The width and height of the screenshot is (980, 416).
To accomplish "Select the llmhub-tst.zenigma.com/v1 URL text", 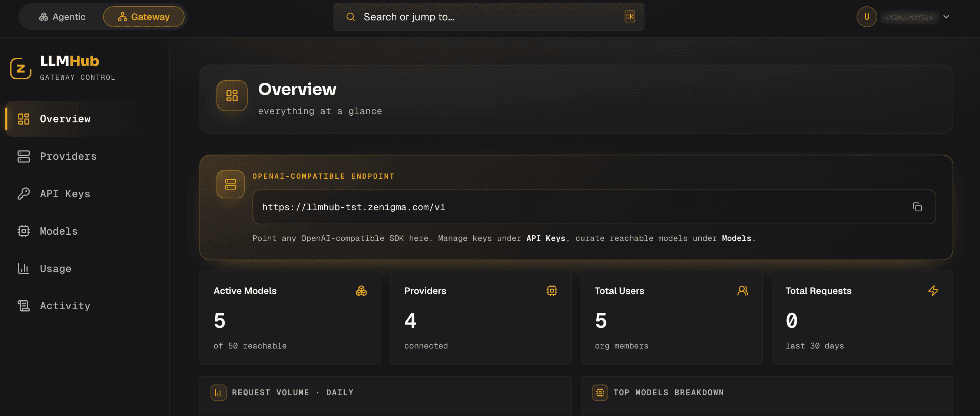I will click(x=354, y=207).
